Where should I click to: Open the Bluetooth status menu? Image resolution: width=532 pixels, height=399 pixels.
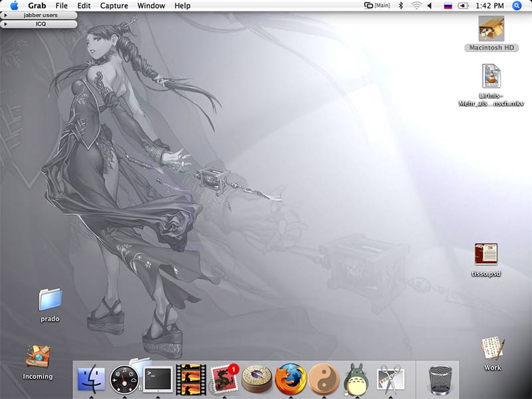[x=401, y=5]
